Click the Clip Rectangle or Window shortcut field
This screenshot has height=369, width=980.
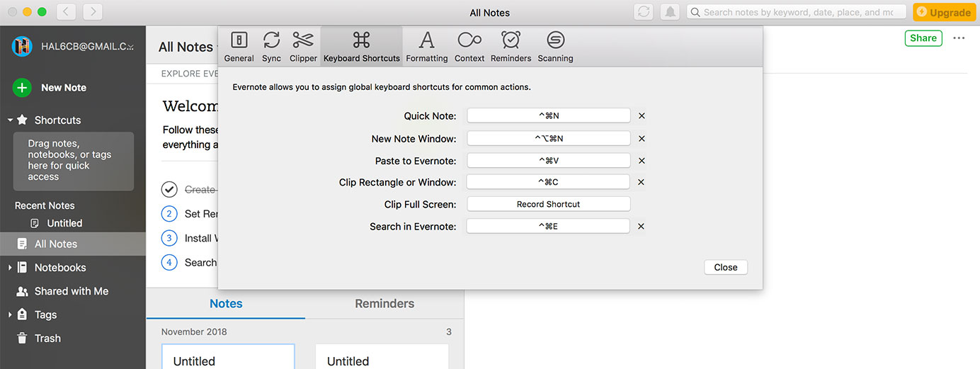(x=548, y=182)
